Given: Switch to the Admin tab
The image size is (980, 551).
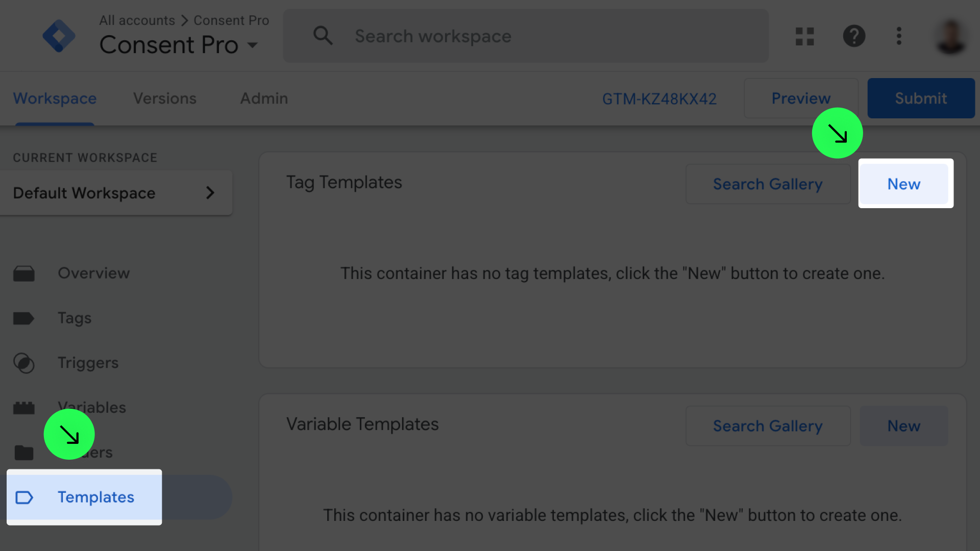Looking at the screenshot, I should pos(264,98).
